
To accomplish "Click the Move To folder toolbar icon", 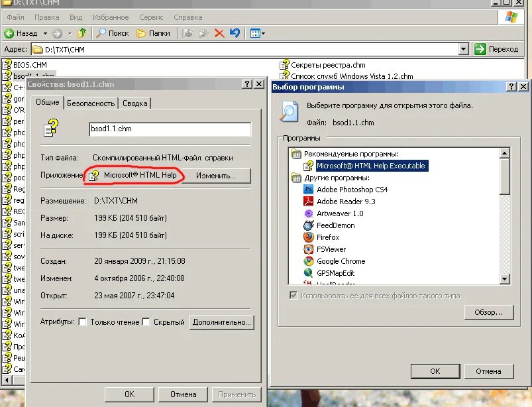I will tap(187, 33).
